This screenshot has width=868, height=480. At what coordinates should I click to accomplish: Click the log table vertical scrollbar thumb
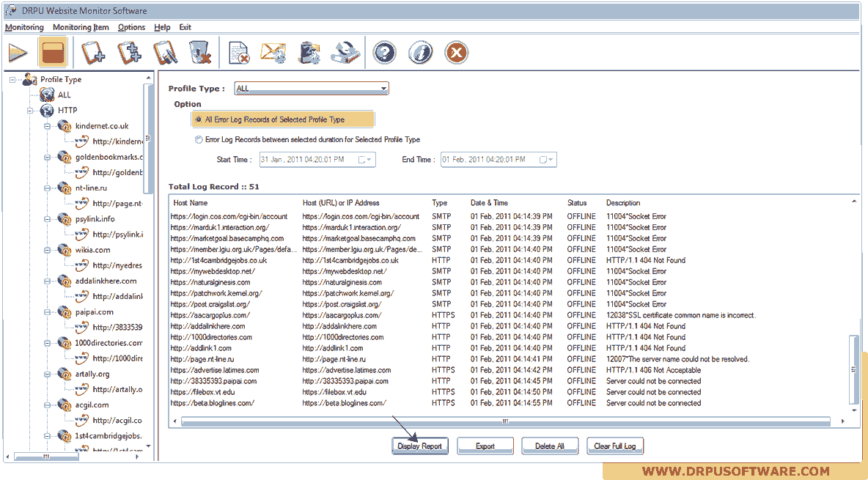[853, 369]
